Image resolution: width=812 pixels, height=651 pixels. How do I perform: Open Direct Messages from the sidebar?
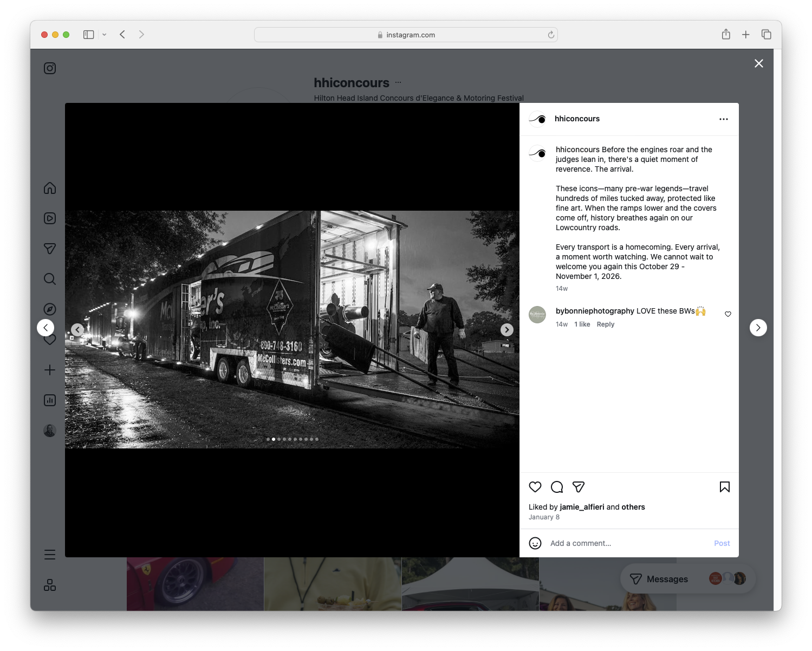[x=49, y=248]
